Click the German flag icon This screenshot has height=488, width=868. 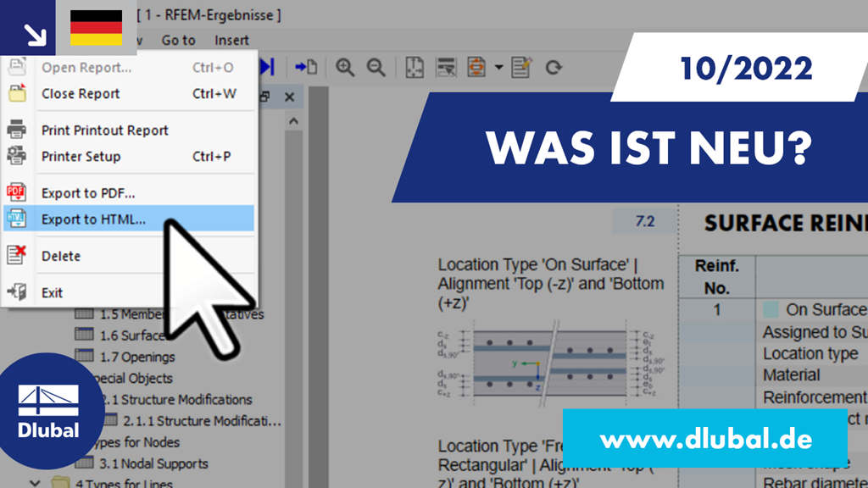97,28
